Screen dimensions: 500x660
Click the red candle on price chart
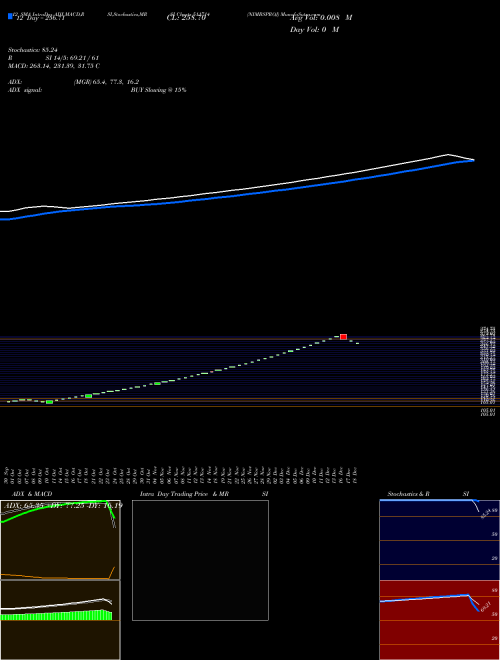(343, 337)
